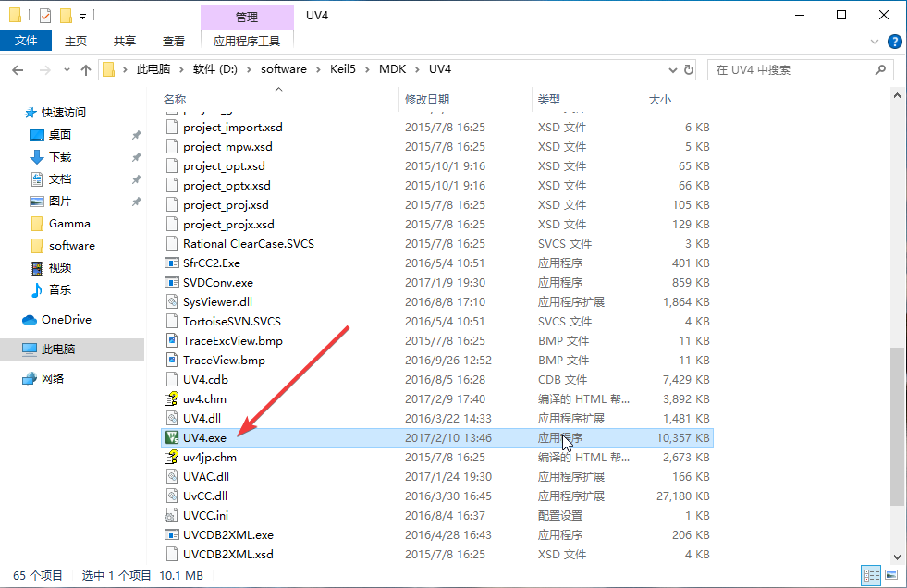Click the uv4jp.chm help file icon
The height and width of the screenshot is (588, 907).
tap(172, 458)
